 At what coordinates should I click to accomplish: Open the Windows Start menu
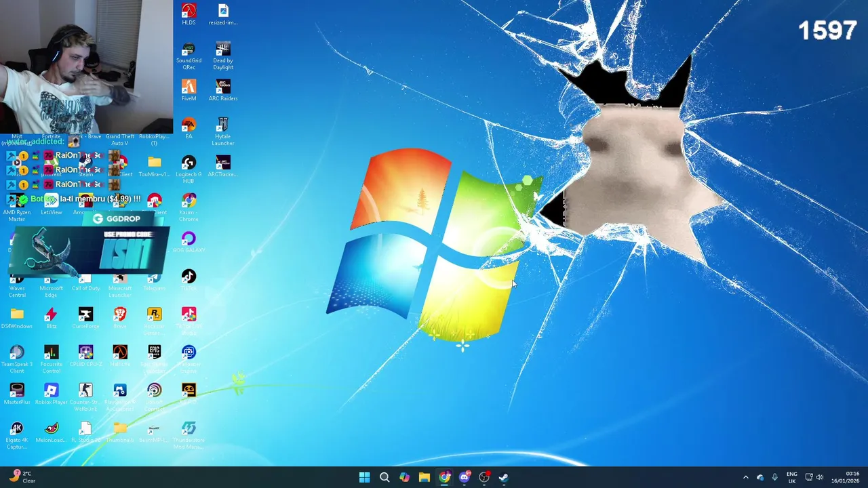coord(364,477)
